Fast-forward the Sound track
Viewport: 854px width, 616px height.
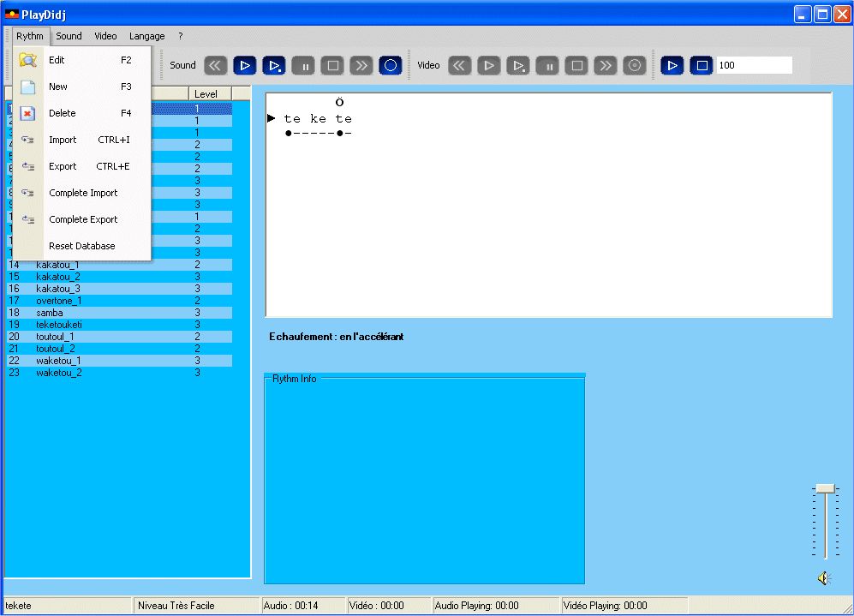(x=361, y=66)
